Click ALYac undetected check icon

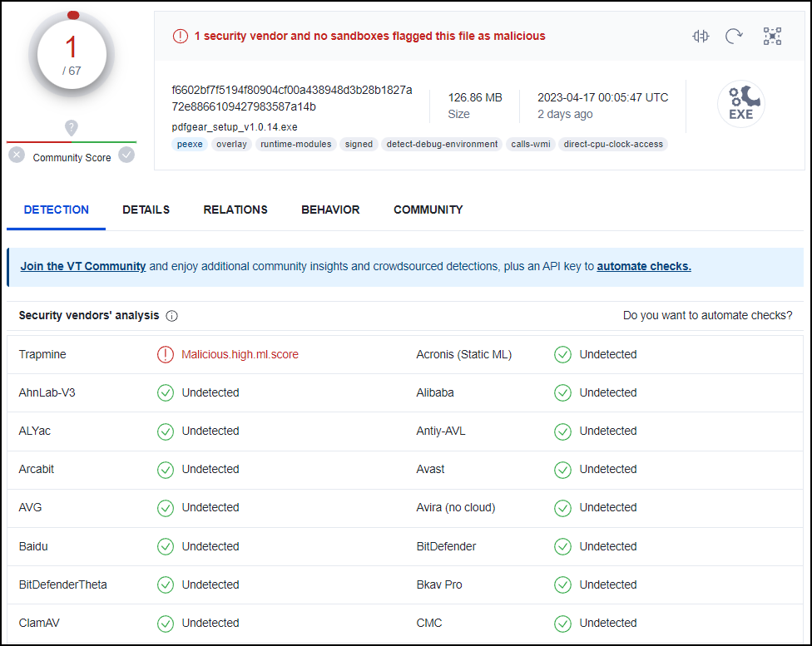coord(166,431)
